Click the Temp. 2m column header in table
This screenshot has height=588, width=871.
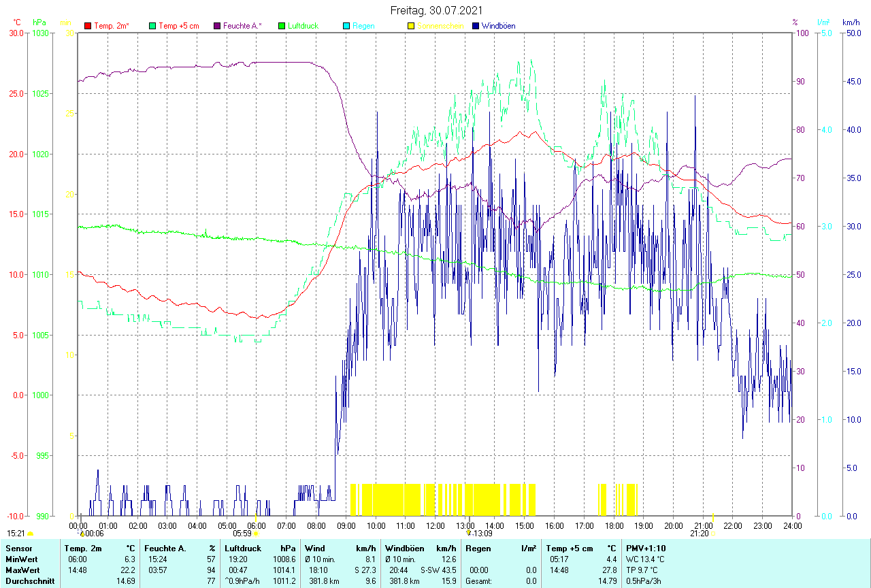coord(83,549)
